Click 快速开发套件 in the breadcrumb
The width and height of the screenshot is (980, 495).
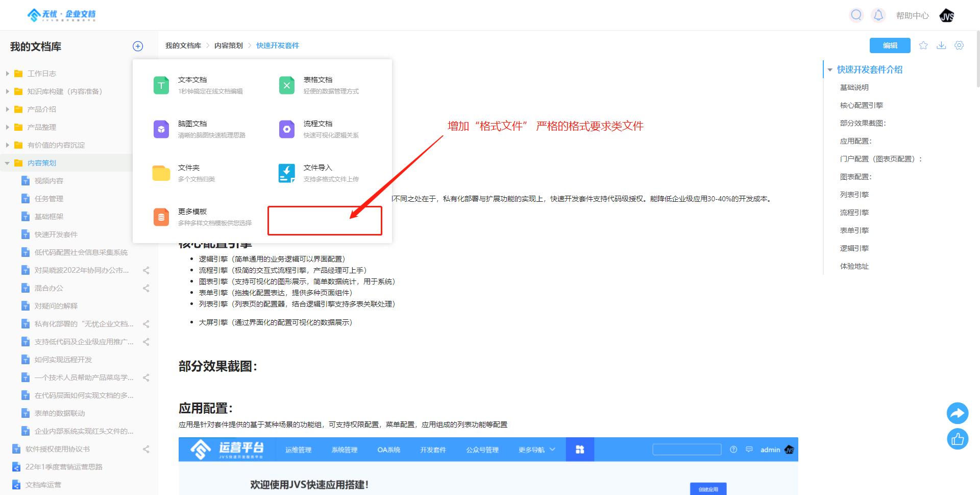point(278,45)
